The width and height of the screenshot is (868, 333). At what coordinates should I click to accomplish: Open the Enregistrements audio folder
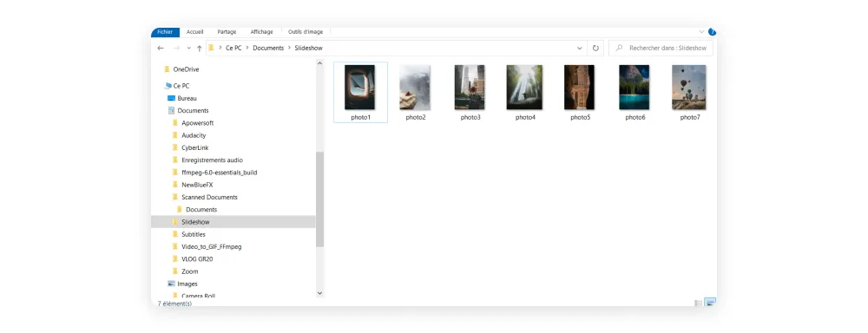[x=212, y=160]
